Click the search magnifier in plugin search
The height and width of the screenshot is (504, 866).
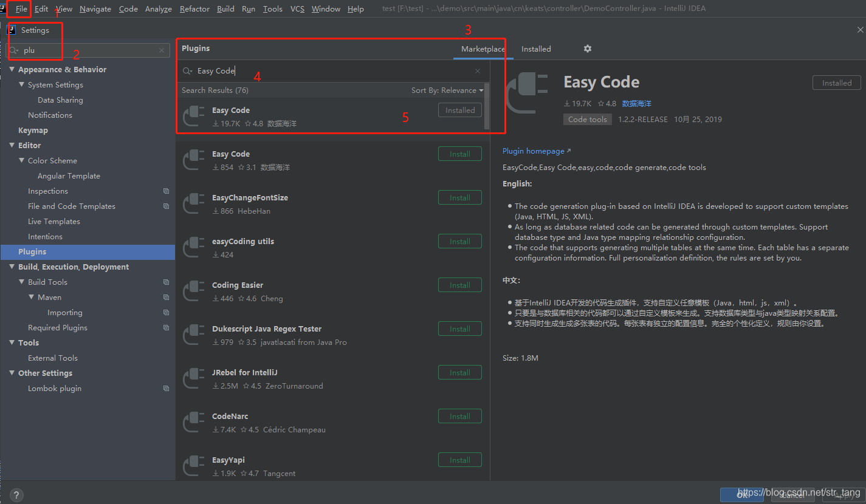click(187, 71)
